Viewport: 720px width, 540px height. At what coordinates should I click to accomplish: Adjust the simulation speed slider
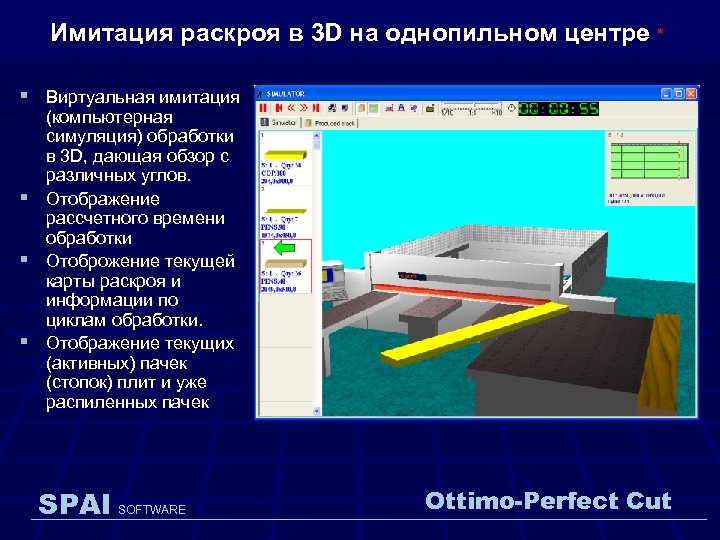click(x=472, y=108)
